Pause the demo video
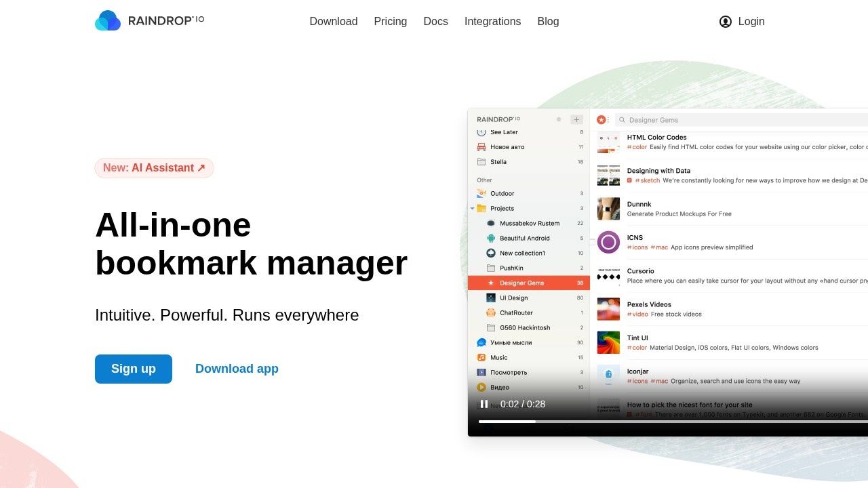The width and height of the screenshot is (868, 488). (x=484, y=404)
